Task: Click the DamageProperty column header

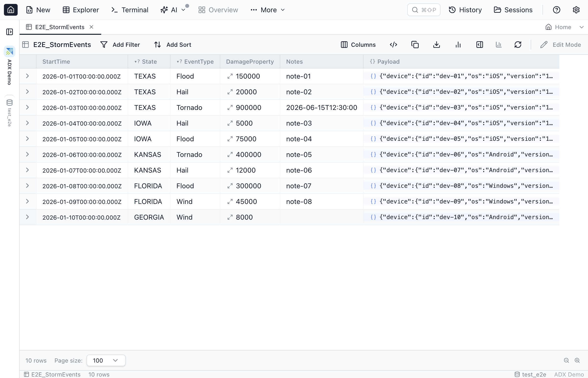Action: pyautogui.click(x=250, y=62)
